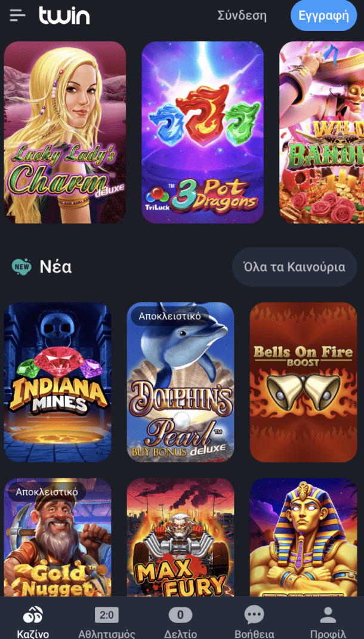
Task: Tap the twin logo
Action: tap(64, 15)
